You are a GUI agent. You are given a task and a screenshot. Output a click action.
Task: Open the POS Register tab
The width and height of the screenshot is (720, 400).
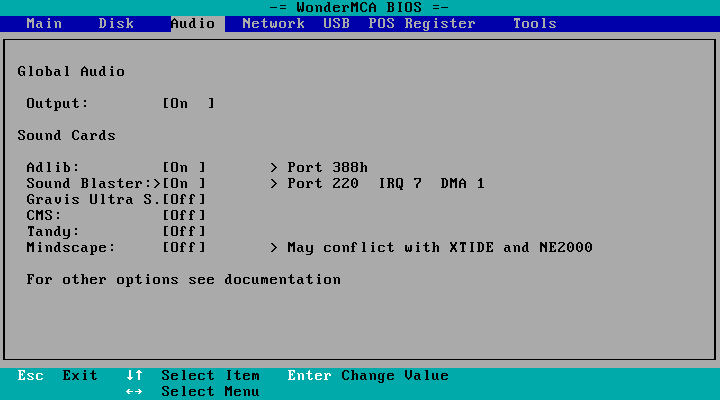point(422,23)
